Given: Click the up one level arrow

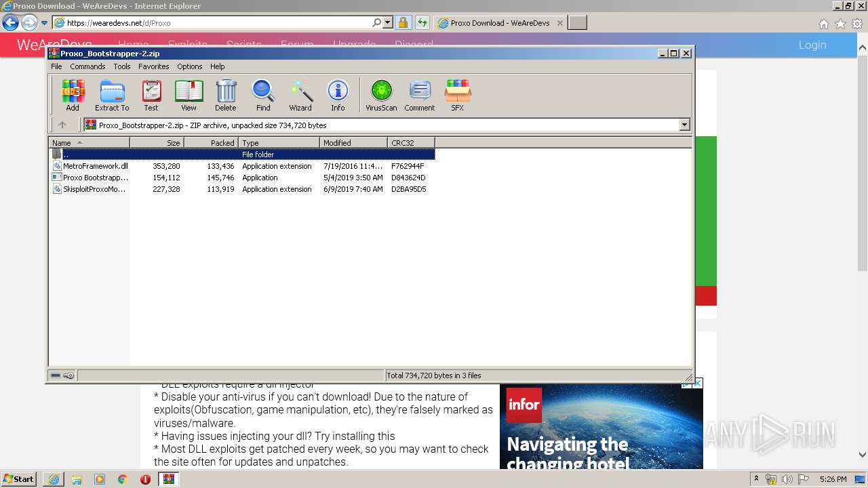Looking at the screenshot, I should coord(62,125).
